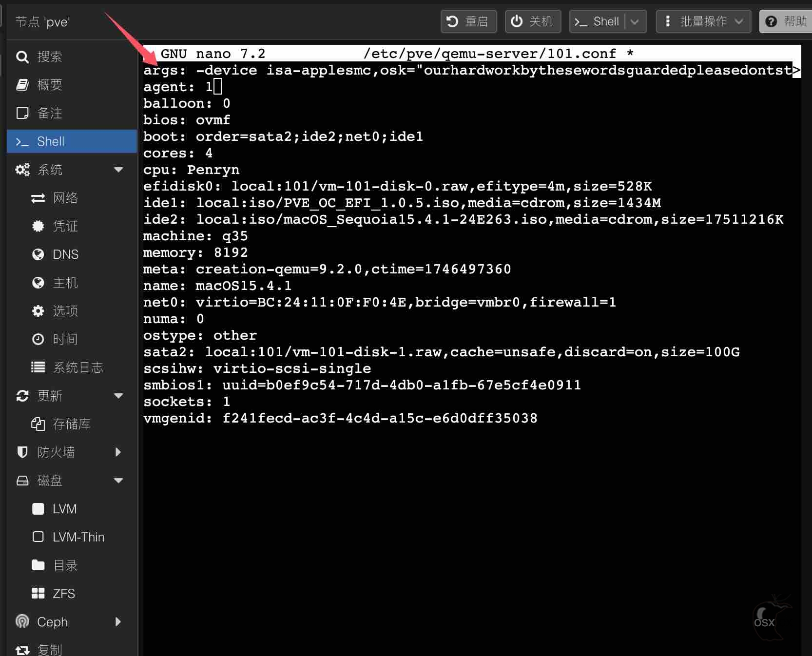Click the search magnifier icon in sidebar
Screen dimensions: 812x656
22,57
